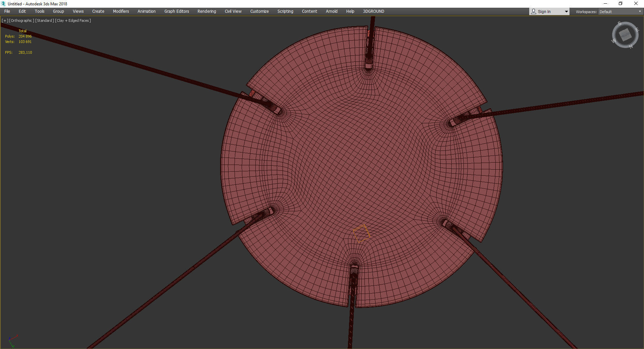Open the Modifiers menu
Viewport: 644px width, 349px height.
[x=121, y=11]
